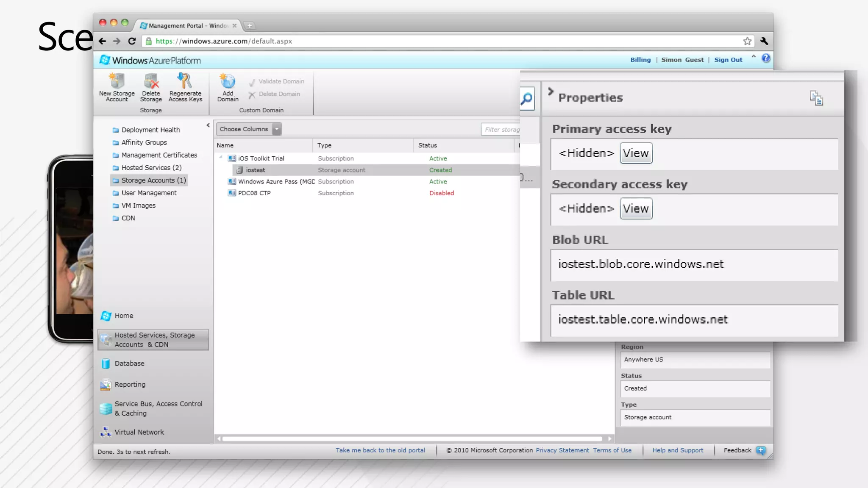Open the Virtual Network section

point(132,432)
